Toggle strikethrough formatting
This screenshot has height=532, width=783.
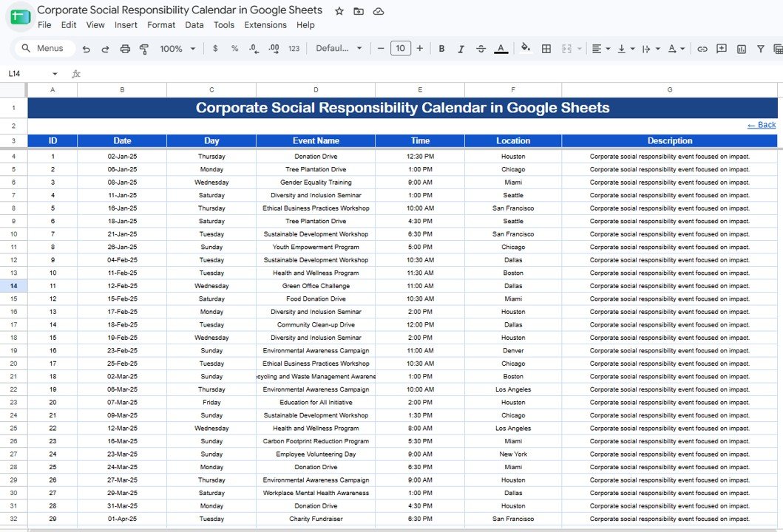[x=481, y=49]
